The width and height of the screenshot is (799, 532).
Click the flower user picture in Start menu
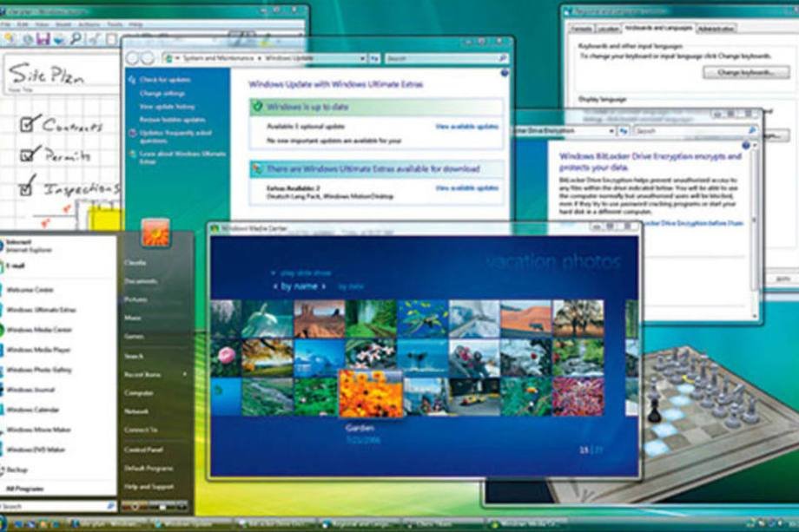(x=155, y=233)
